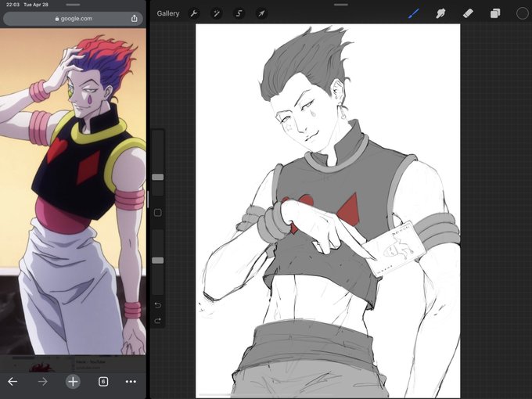Activate the Transform arrow tool
Screen dimensions: 532x399
click(261, 13)
